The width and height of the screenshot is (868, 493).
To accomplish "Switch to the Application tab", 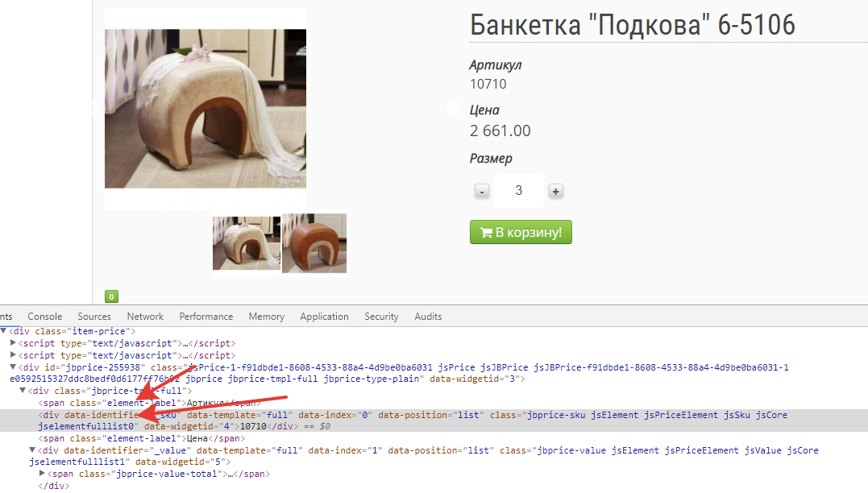I will (x=324, y=317).
